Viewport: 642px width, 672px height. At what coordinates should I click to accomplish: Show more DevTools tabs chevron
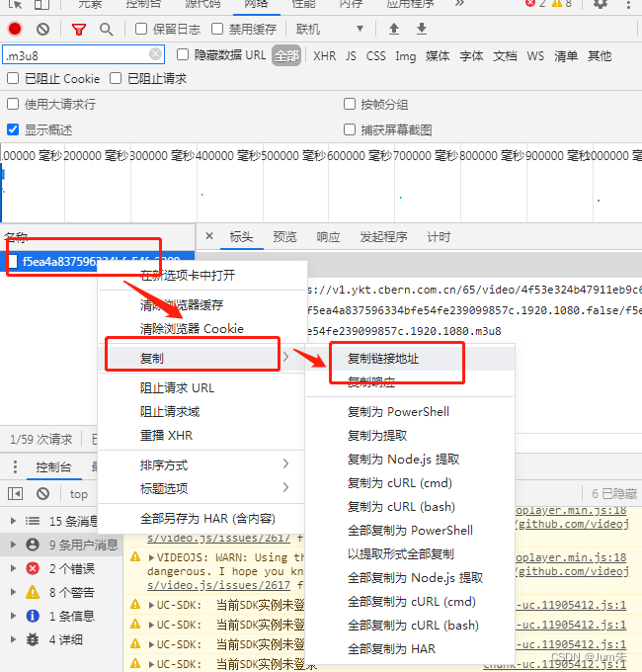[x=459, y=3]
